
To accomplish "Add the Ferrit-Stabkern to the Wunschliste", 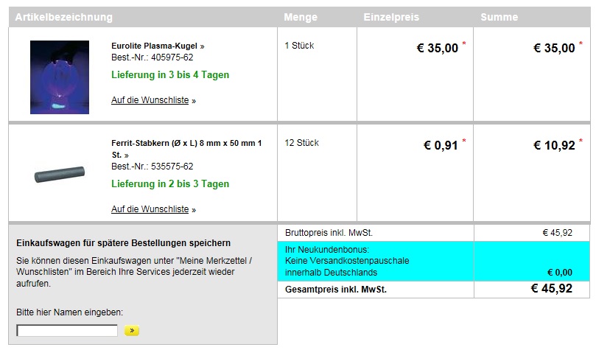I will (x=150, y=209).
